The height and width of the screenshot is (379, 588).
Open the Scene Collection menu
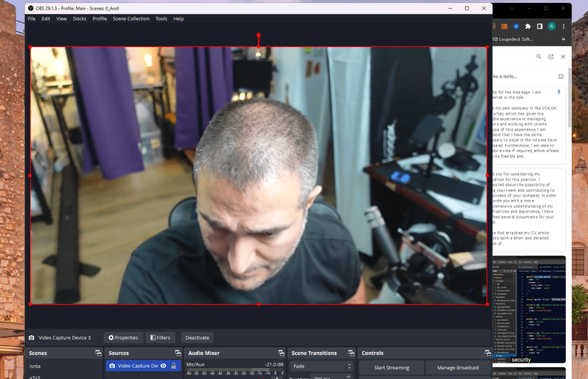[131, 19]
